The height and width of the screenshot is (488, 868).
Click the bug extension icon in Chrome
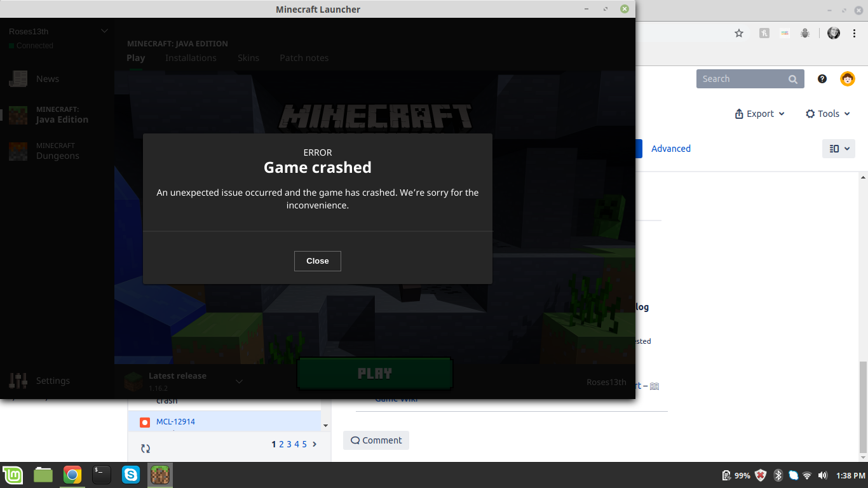click(x=805, y=34)
